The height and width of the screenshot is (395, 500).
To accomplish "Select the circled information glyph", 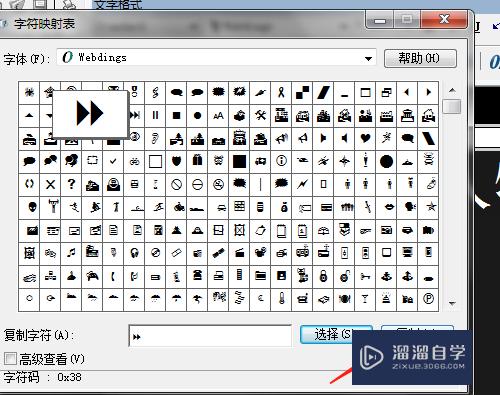I will click(x=281, y=161).
